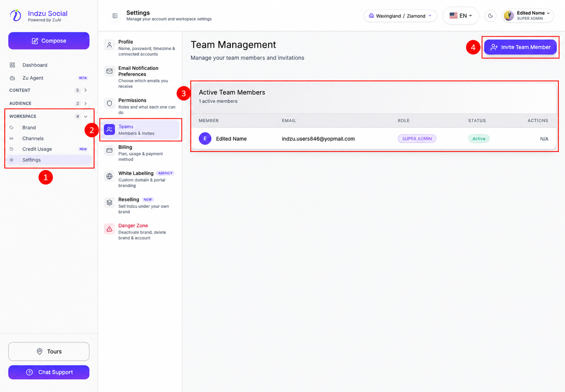Click the E member avatar circle
This screenshot has height=392, width=565.
205,139
